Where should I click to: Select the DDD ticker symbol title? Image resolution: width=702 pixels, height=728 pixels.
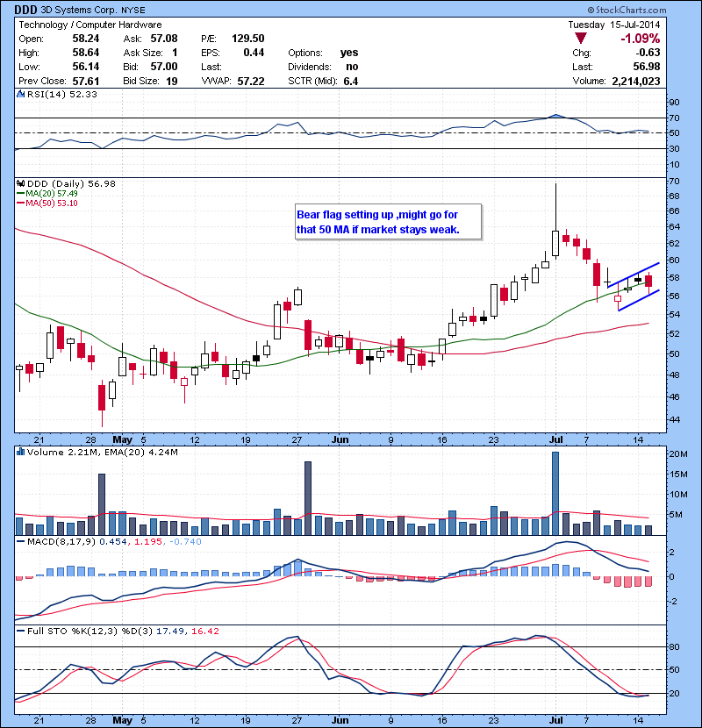pos(25,10)
